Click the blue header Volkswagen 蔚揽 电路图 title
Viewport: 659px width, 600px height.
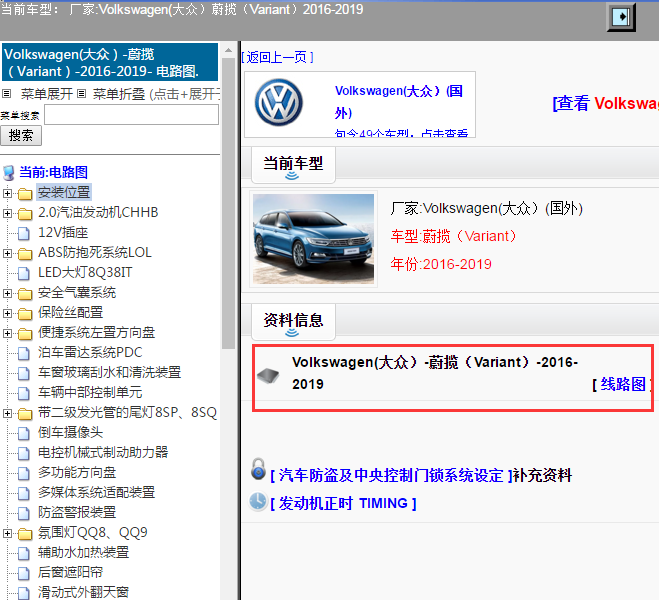click(110, 62)
